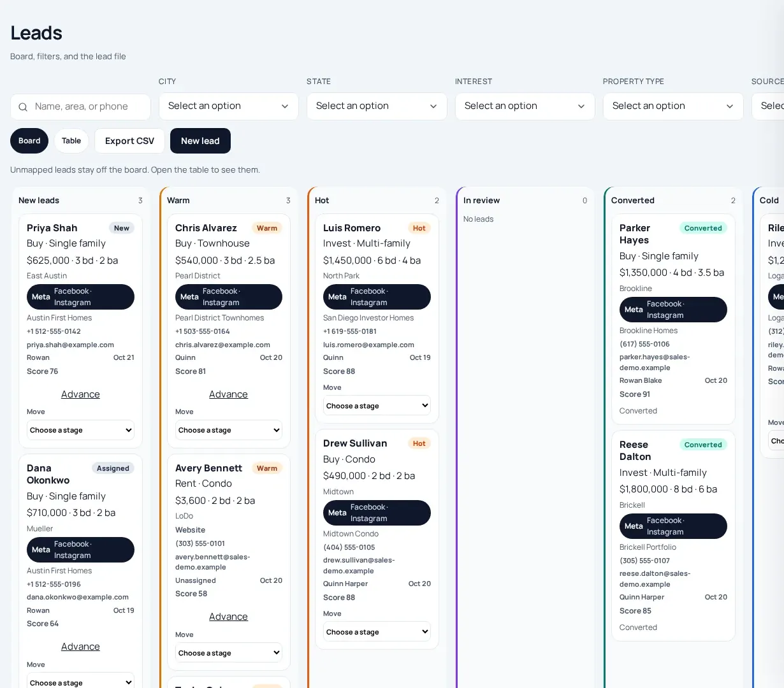Viewport: 784px width, 688px height.
Task: Click the Converted tag on Parker Hayes card
Action: (x=703, y=228)
